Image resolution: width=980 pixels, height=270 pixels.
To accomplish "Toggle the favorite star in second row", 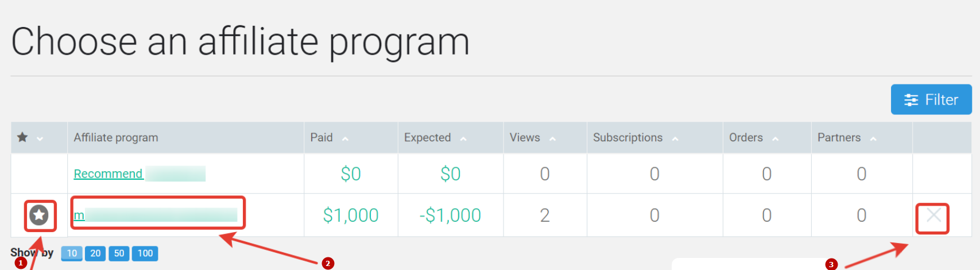I will click(39, 215).
